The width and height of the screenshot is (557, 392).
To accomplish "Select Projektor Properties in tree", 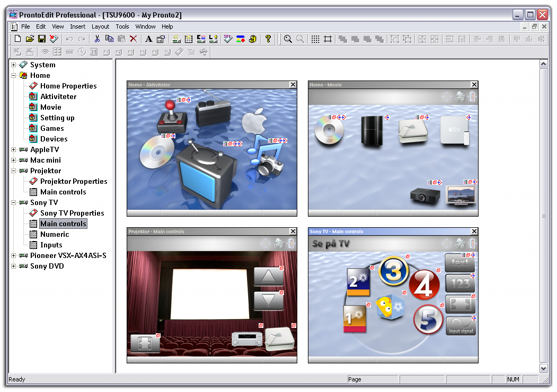I will (x=74, y=181).
